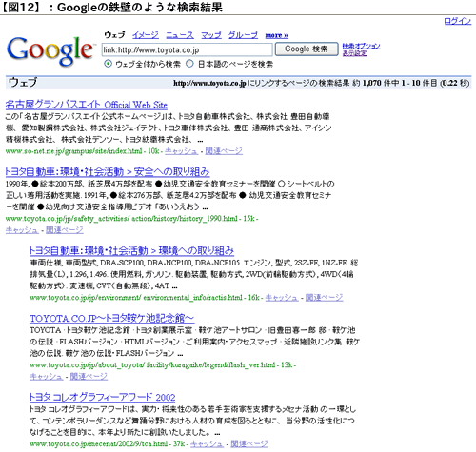Open キャッシュ link for grampus result
This screenshot has height=452, width=476.
point(181,151)
